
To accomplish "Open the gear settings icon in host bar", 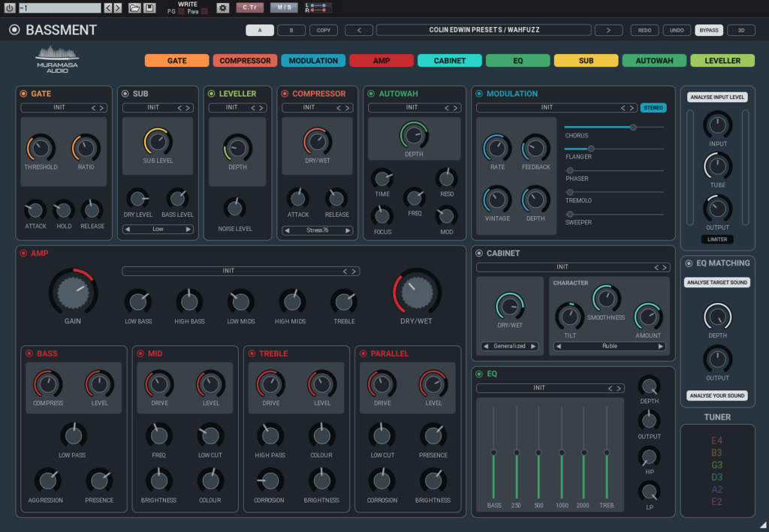I will coord(222,8).
